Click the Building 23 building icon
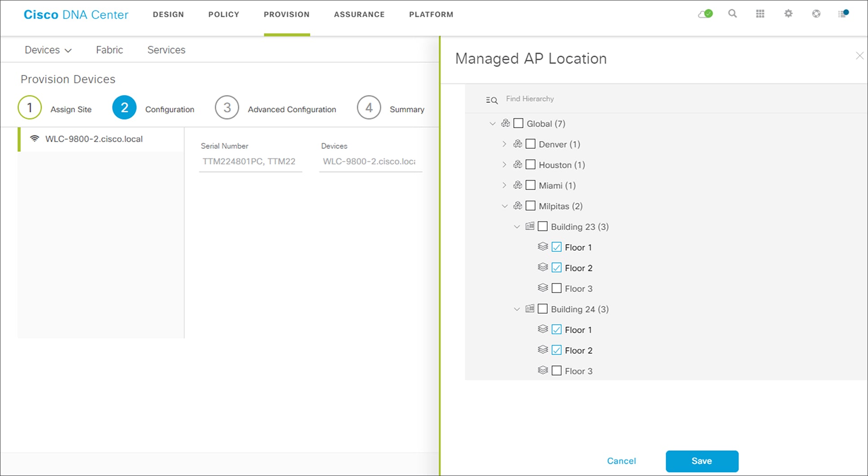Screen dimensions: 868x476 click(x=530, y=226)
